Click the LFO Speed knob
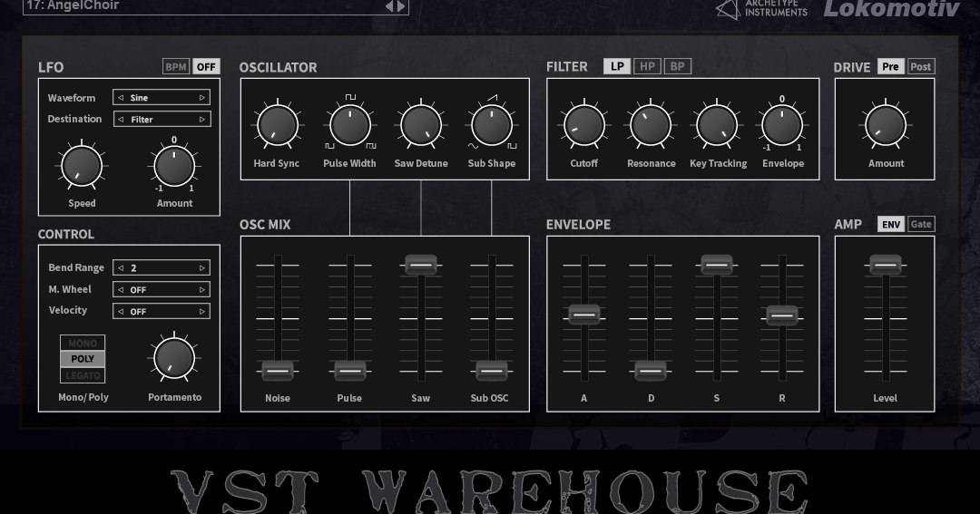The height and width of the screenshot is (514, 980). click(x=82, y=166)
